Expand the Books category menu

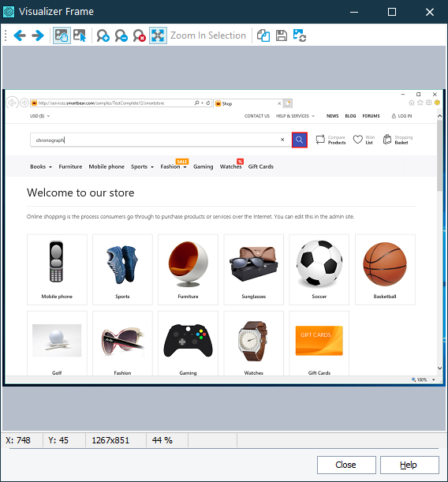point(41,166)
